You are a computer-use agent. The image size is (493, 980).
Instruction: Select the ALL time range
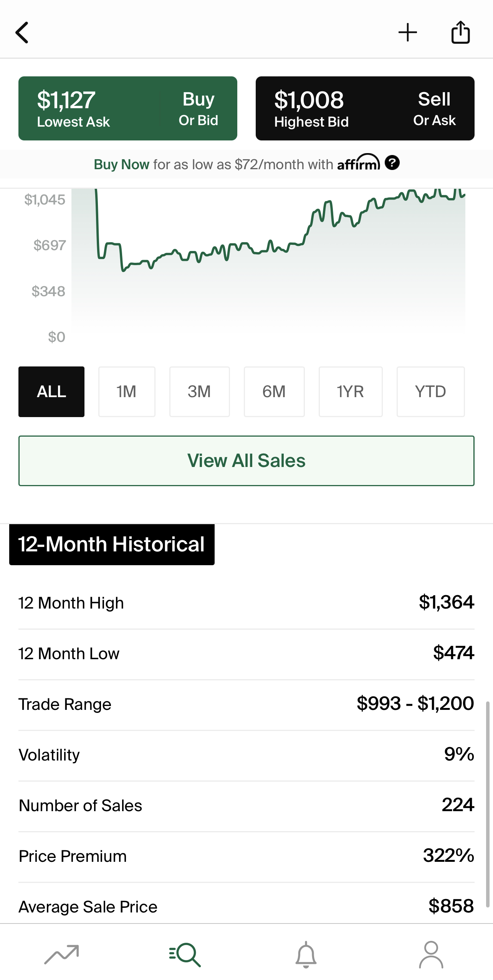point(51,391)
